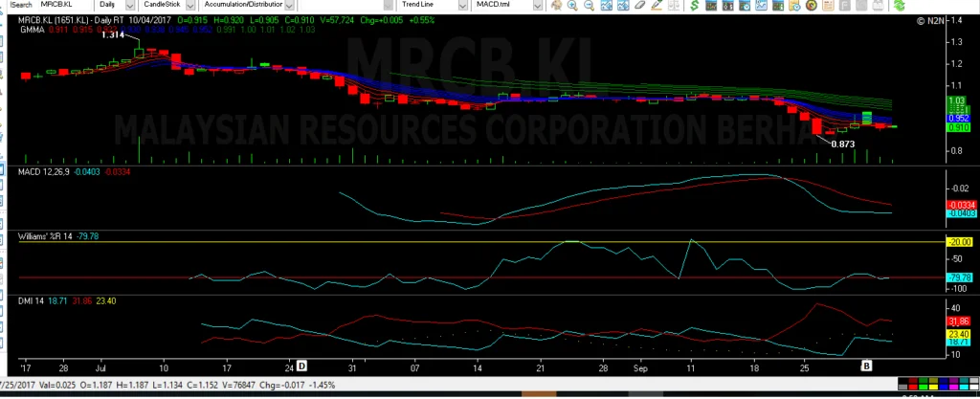The width and height of the screenshot is (980, 399).
Task: Click the © N2N copyright label
Action: [930, 21]
